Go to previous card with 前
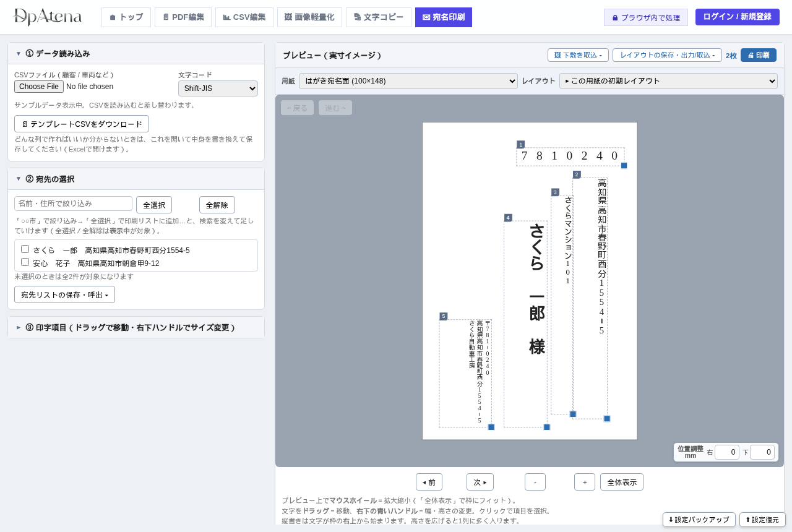 [429, 482]
